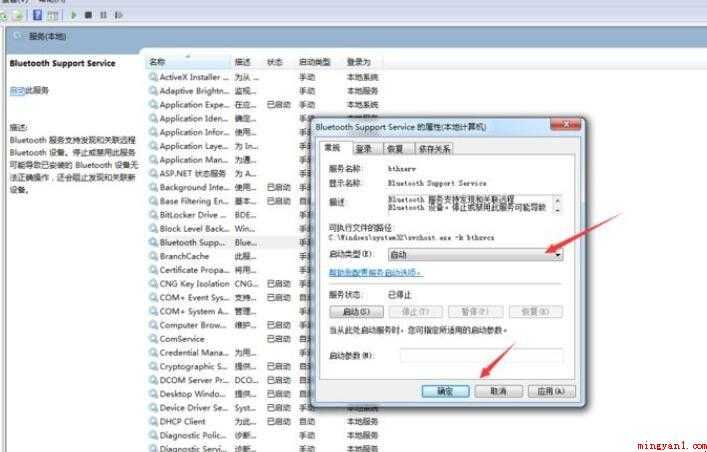
Task: Click the gear icon of ASP.NET 状态服务 row
Action: pyautogui.click(x=153, y=174)
